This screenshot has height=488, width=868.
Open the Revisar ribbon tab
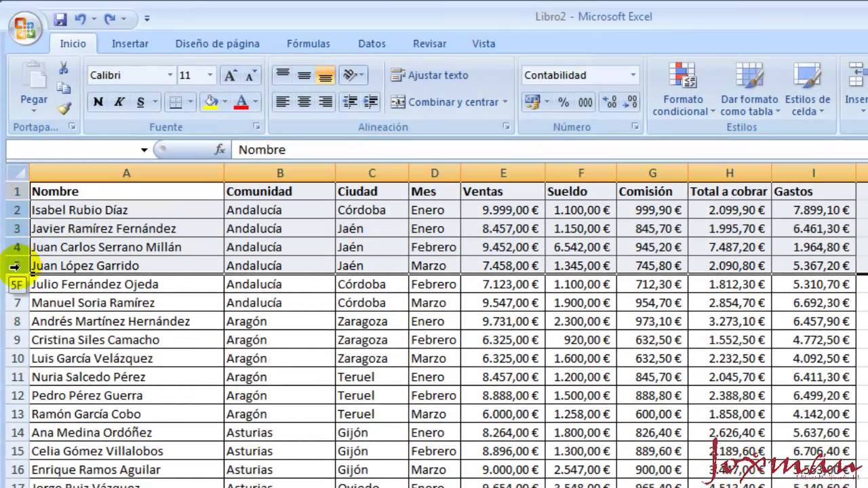coord(429,43)
